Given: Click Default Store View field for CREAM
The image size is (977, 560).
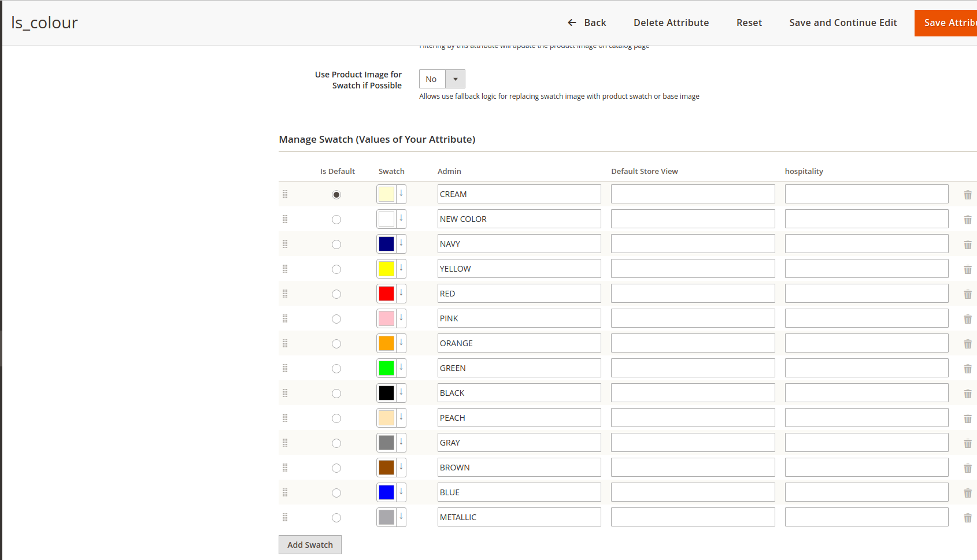Looking at the screenshot, I should pos(693,194).
